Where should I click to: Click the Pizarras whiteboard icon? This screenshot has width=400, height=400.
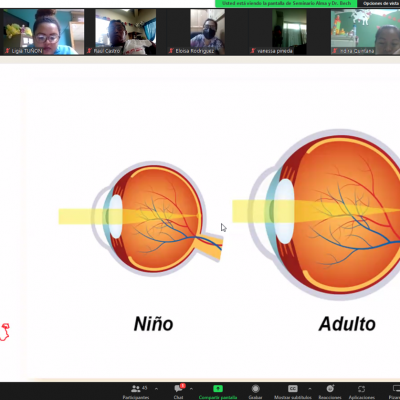(x=397, y=389)
